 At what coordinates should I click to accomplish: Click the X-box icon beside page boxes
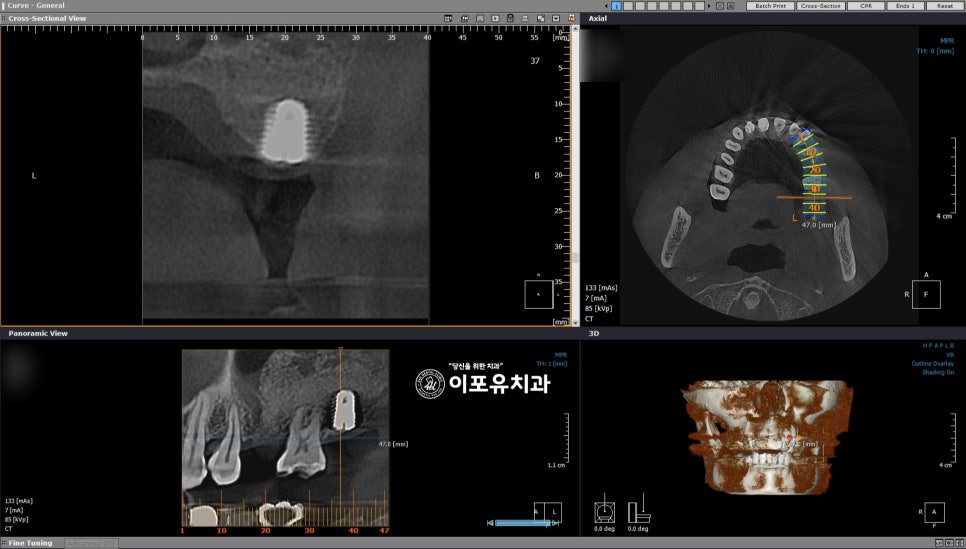pyautogui.click(x=720, y=6)
